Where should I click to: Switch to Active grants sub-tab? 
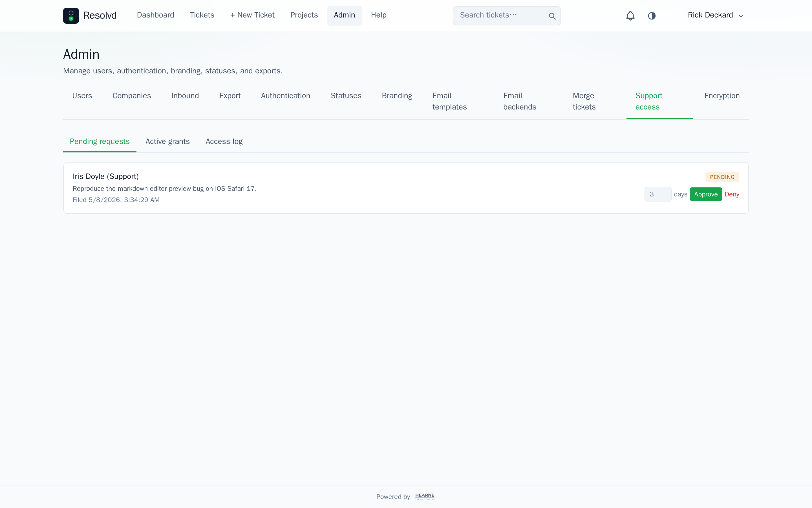167,141
